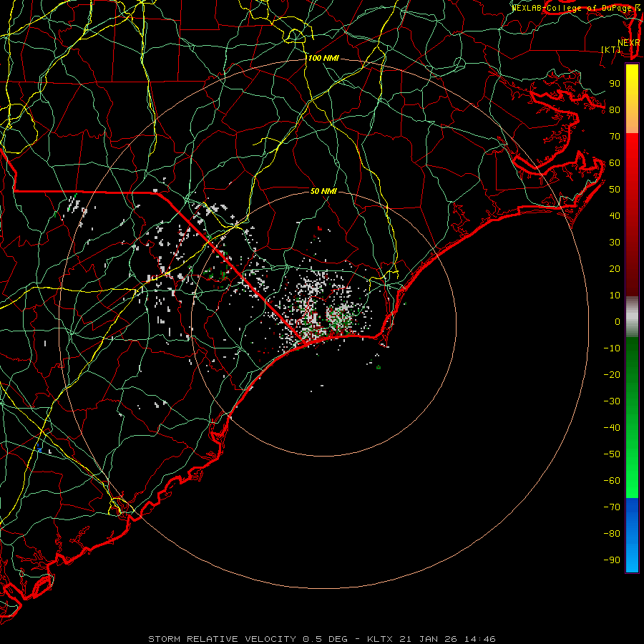Click the 100 NMI range ring label
This screenshot has width=644, height=644.
(x=323, y=59)
